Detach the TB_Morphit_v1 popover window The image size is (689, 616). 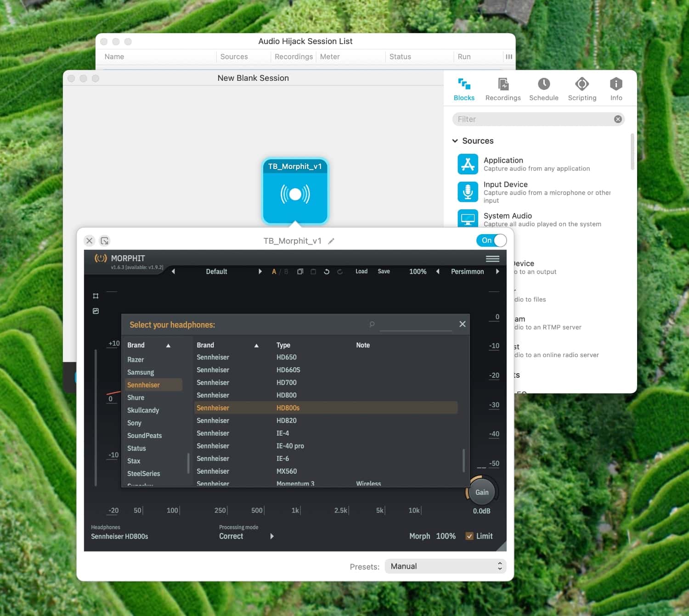click(x=105, y=241)
